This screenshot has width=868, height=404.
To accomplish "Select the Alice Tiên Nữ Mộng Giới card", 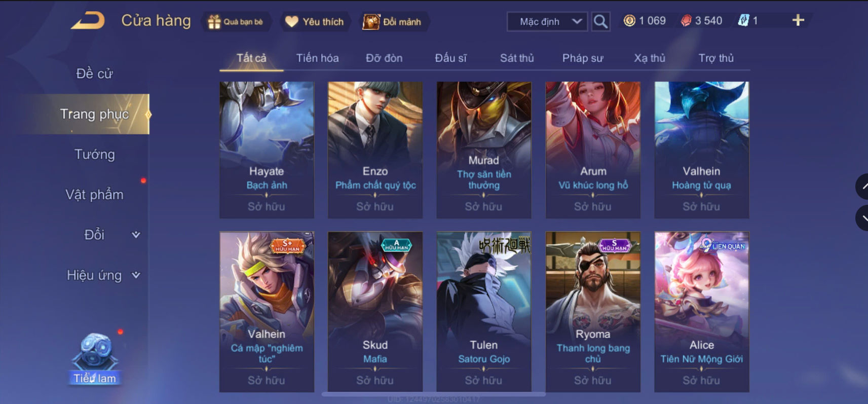I will tap(702, 312).
